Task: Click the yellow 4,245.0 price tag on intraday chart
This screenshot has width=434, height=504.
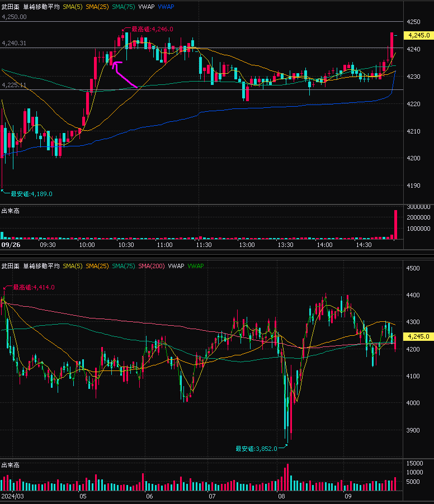Action: click(x=418, y=35)
